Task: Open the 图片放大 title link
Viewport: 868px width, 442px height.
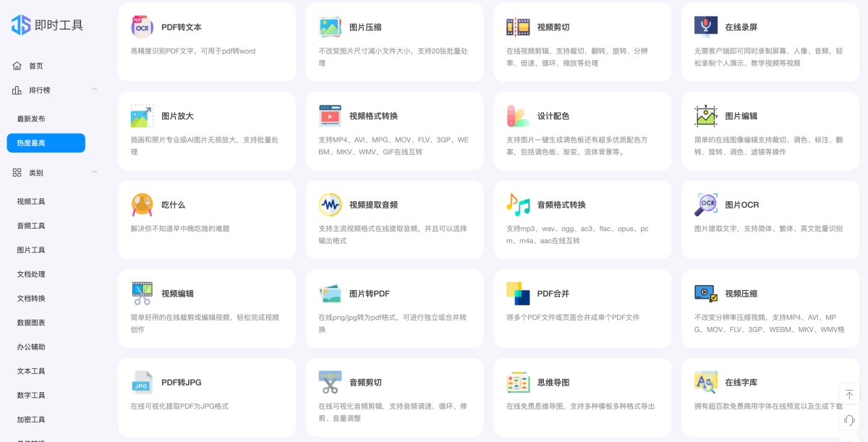Action: pos(177,116)
